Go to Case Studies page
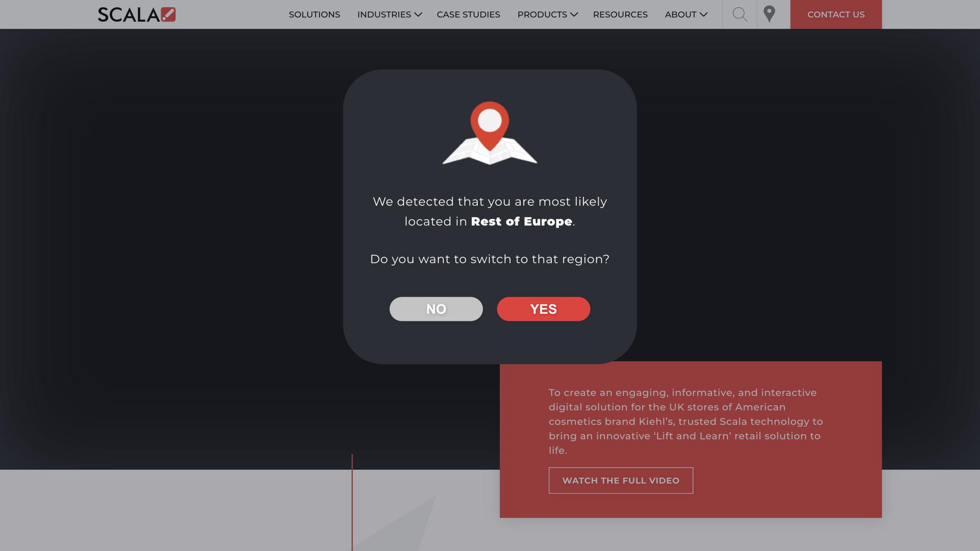This screenshot has height=551, width=980. [x=468, y=15]
